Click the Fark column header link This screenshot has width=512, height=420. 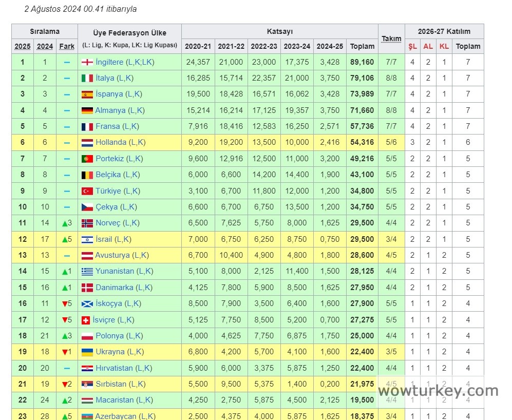click(x=67, y=46)
